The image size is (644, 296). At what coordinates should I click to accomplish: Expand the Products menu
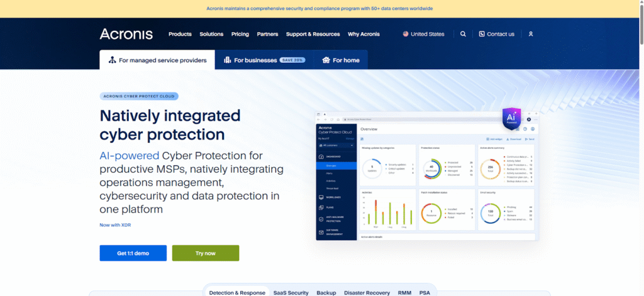tap(180, 34)
